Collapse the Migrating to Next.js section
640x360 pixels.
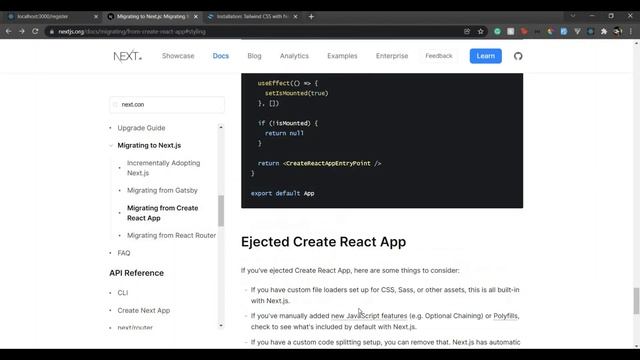[149, 145]
